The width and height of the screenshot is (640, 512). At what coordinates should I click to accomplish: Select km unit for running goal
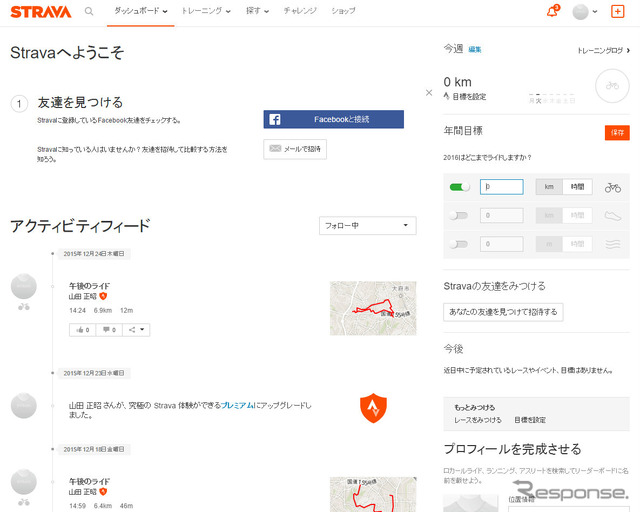click(549, 216)
